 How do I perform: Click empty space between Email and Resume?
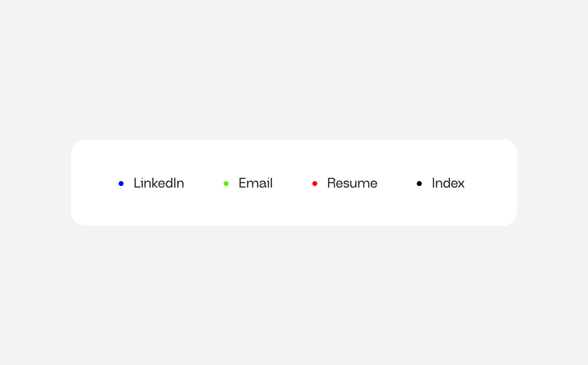(x=293, y=183)
